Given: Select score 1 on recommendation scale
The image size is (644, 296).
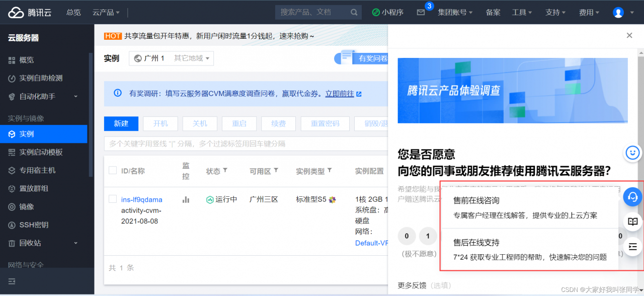Looking at the screenshot, I should pos(428,236).
